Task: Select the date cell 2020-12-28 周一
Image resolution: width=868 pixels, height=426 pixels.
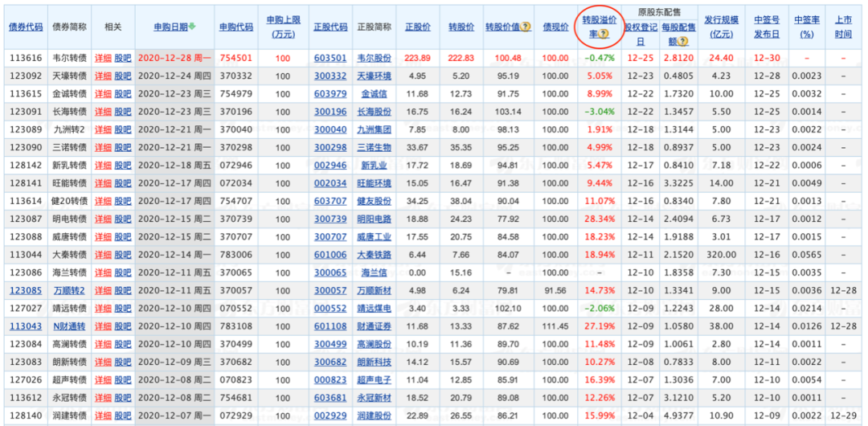Action: [174, 58]
